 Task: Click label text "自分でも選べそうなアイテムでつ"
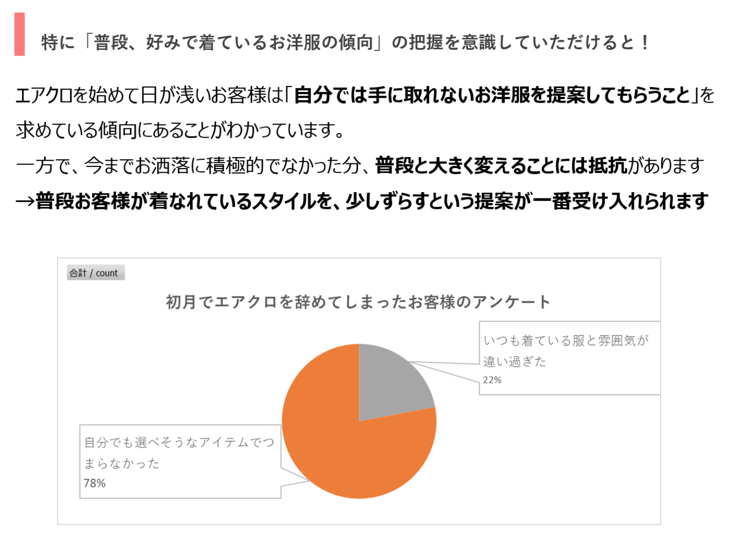[179, 443]
